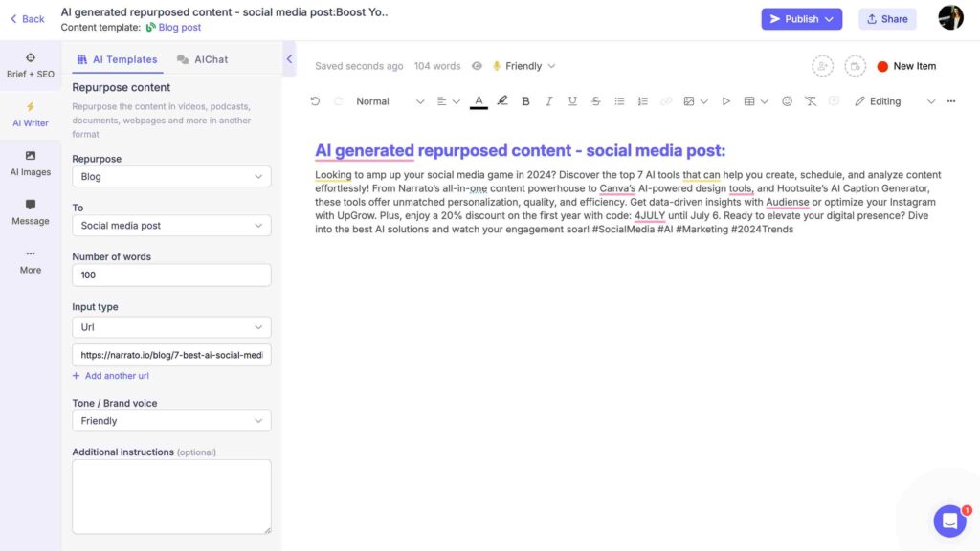Open the Repurpose Blog dropdown
Image resolution: width=980 pixels, height=551 pixels.
coord(171,176)
